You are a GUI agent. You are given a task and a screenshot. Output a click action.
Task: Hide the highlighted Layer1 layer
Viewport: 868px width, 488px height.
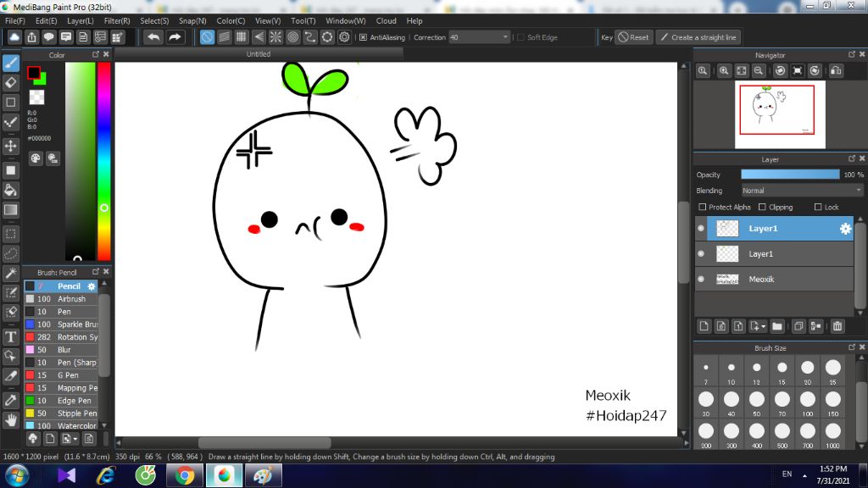(x=701, y=229)
